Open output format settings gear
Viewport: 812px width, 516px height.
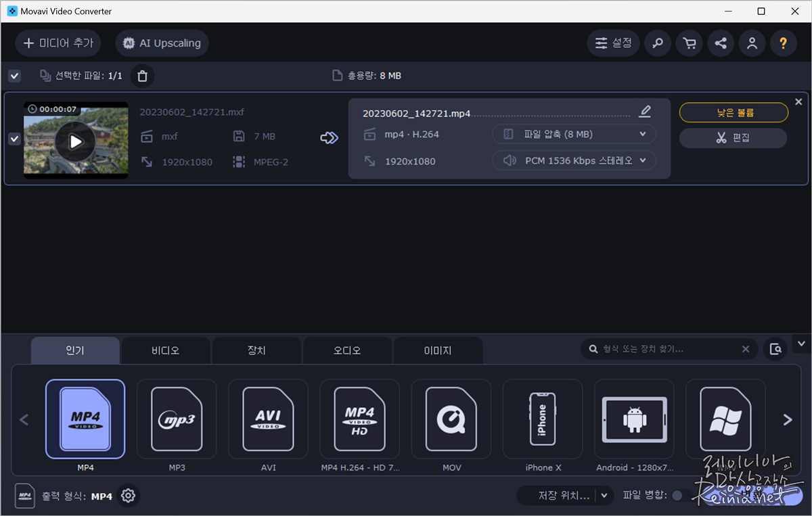128,496
